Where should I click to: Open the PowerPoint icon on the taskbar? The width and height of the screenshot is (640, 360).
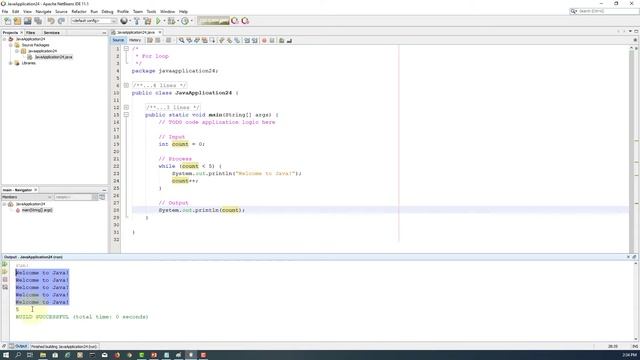click(x=154, y=355)
